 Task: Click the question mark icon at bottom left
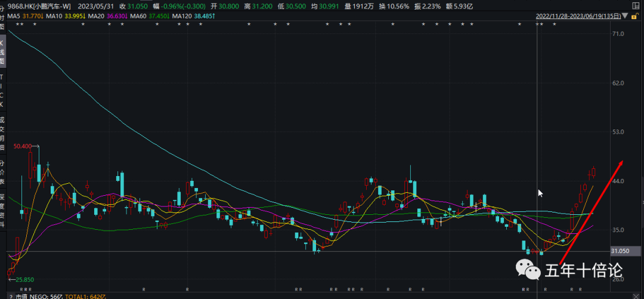click(x=11, y=296)
